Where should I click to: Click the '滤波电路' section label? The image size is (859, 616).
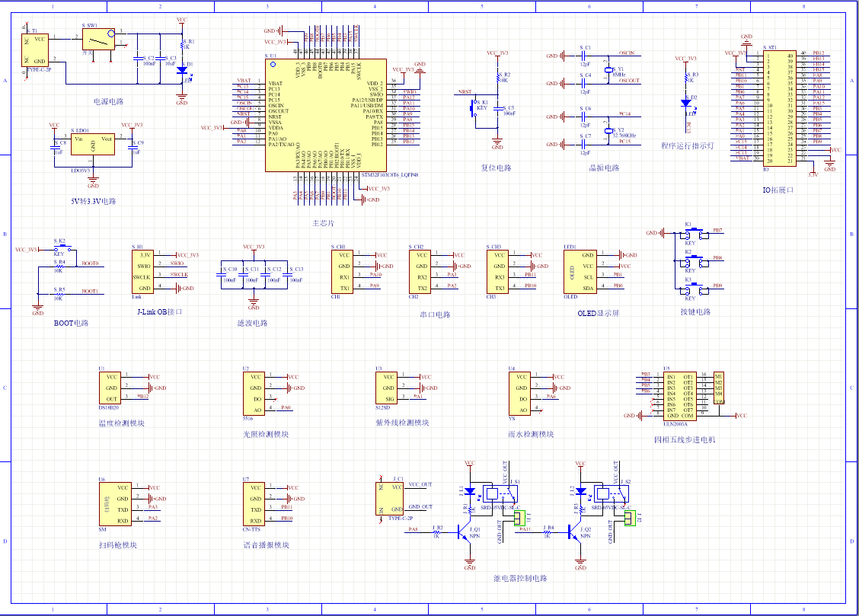click(253, 323)
